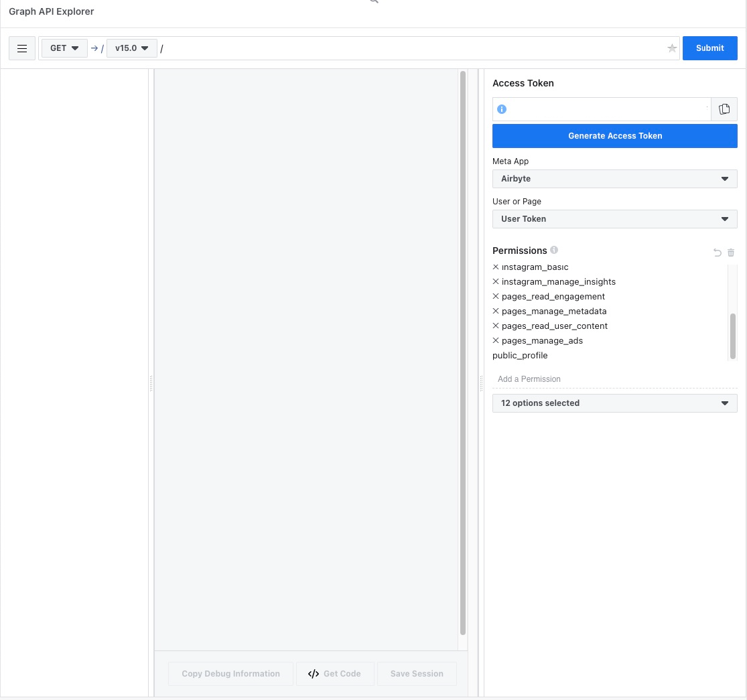747x700 pixels.
Task: Click the undo arrow icon beside Permissions
Action: tap(718, 253)
